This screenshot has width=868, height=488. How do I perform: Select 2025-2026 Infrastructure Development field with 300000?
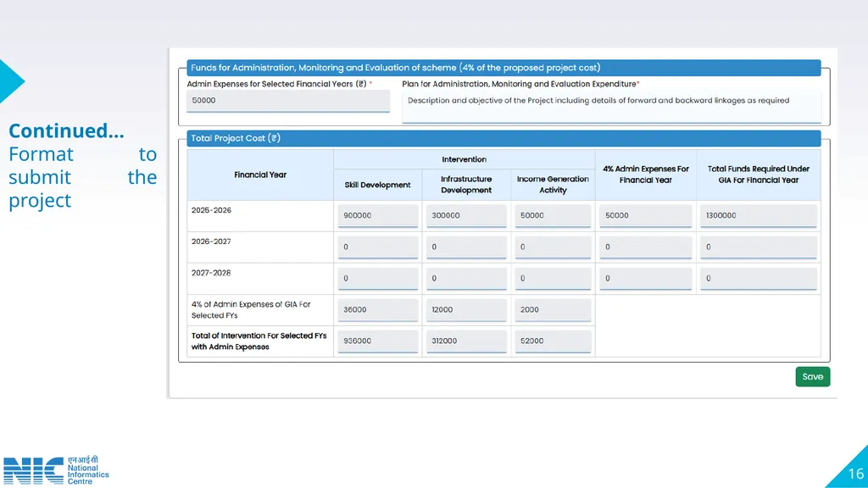466,216
